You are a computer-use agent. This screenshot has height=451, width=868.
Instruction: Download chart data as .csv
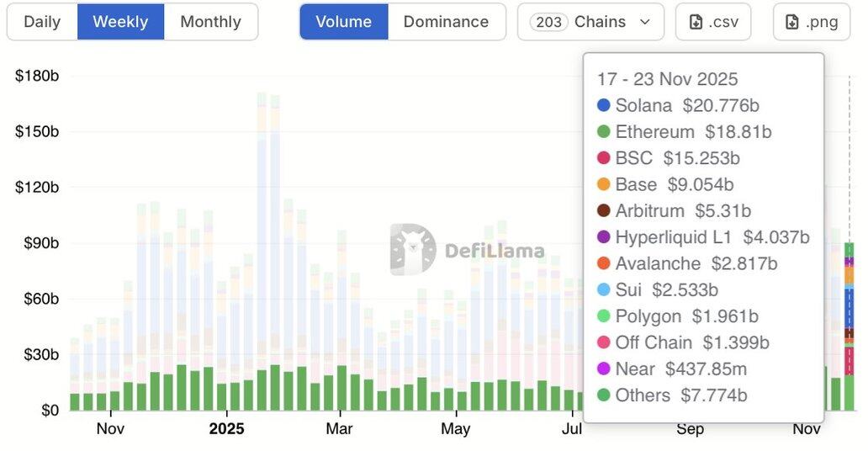tap(714, 22)
